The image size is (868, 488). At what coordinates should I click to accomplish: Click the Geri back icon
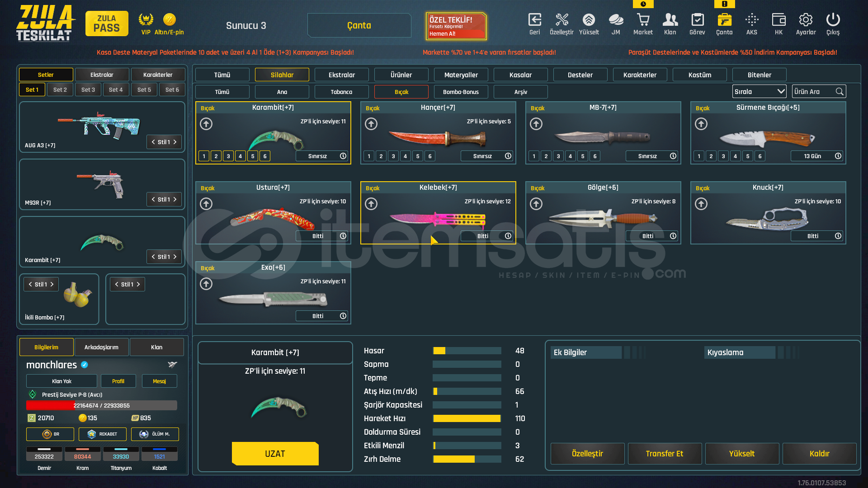click(x=534, y=20)
